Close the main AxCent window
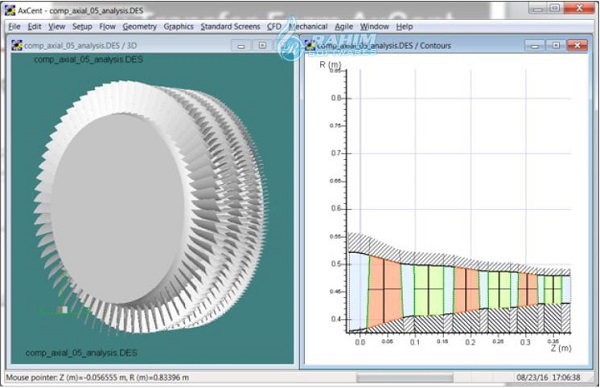600x388 pixels. click(579, 8)
